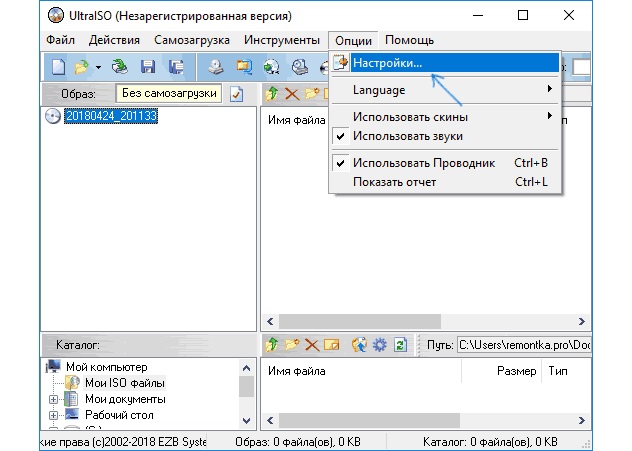Open the Файл menu
Viewport: 632px width, 451px height.
pyautogui.click(x=60, y=40)
